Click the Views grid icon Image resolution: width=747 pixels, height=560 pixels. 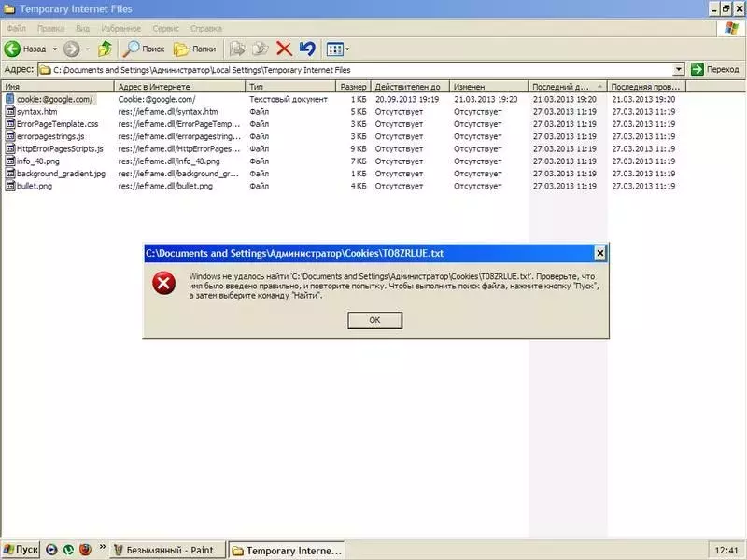click(x=335, y=49)
